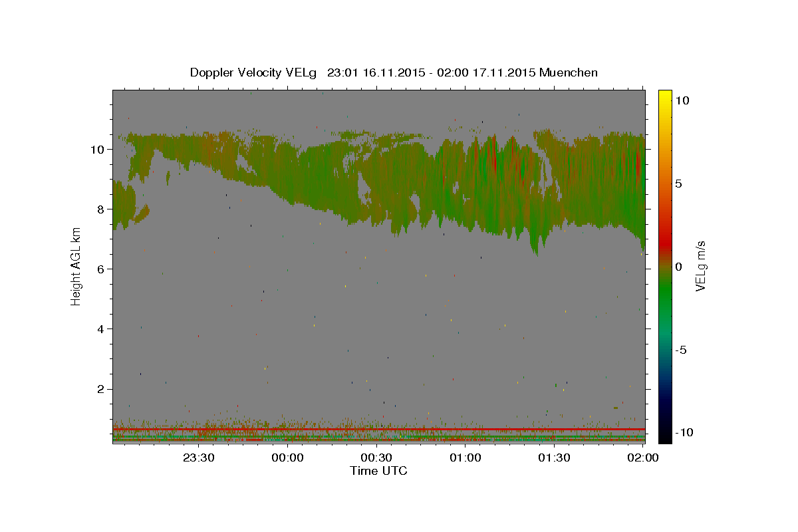Click the 'Muenchen' location in the title
This screenshot has width=798, height=532.
569,72
